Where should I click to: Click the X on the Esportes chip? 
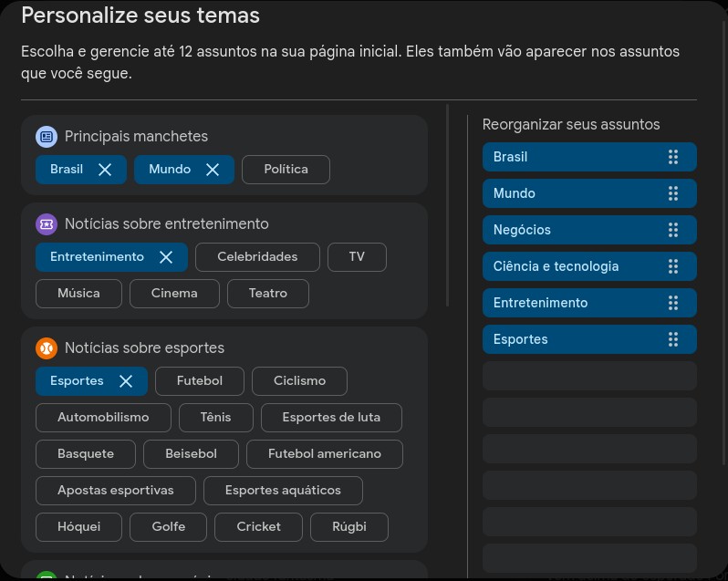click(126, 381)
